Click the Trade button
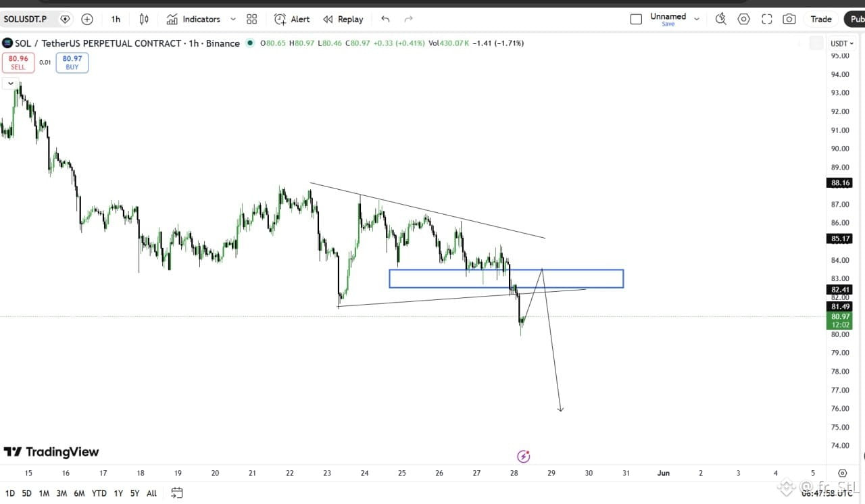 pos(821,19)
